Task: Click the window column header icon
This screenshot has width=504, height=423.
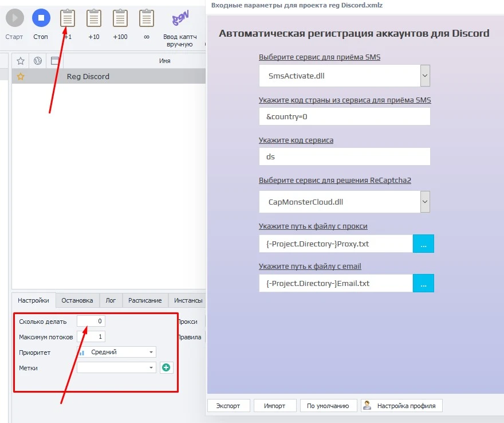Action: [x=55, y=61]
